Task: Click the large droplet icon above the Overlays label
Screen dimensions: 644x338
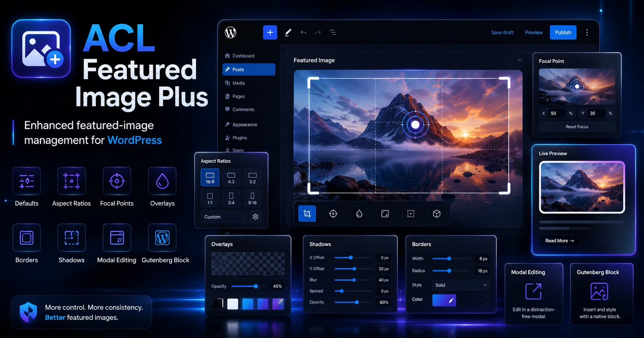Action: 162,181
